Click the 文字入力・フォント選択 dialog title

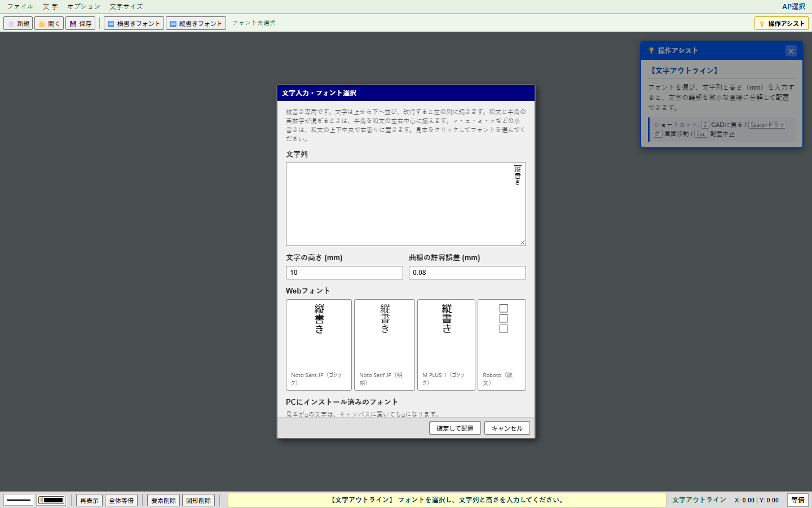click(x=319, y=93)
